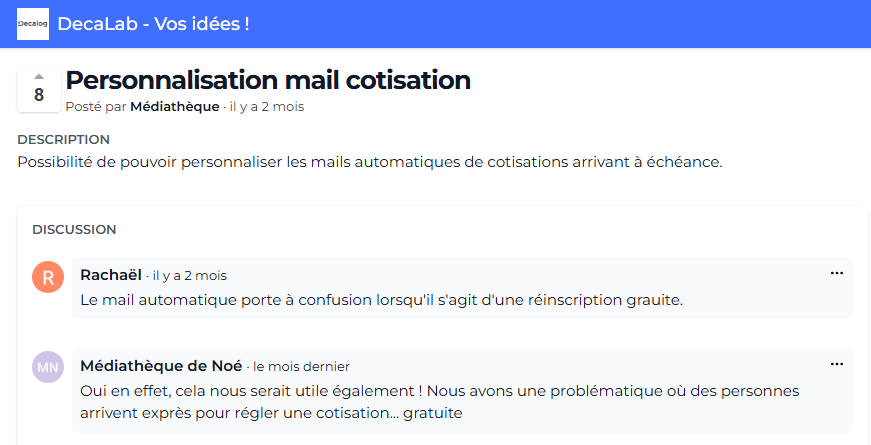Click the vote count of 8

(x=39, y=95)
